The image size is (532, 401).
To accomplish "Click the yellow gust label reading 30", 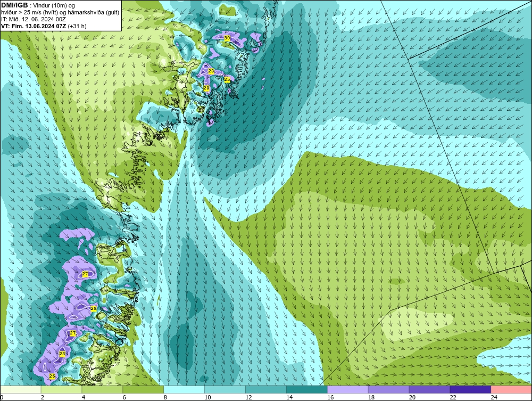I will pyautogui.click(x=227, y=38).
